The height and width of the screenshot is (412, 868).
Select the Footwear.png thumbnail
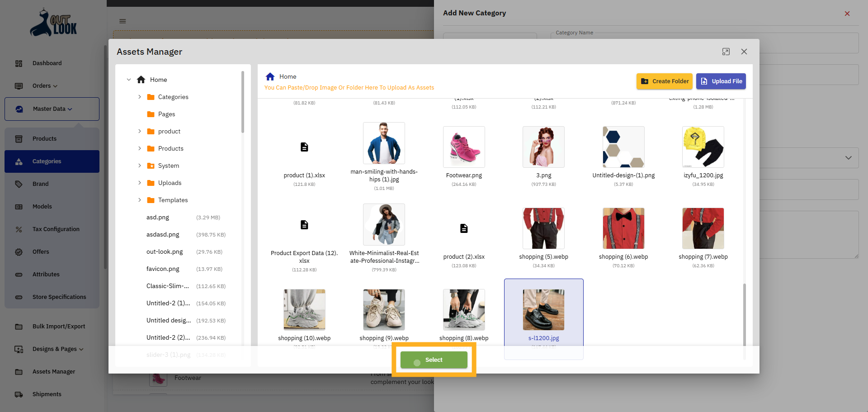click(464, 147)
